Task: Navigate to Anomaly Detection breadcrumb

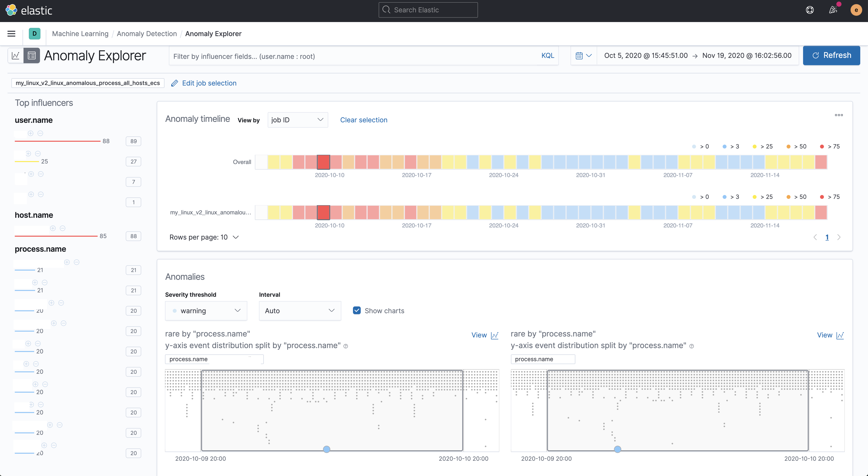Action: pos(147,34)
